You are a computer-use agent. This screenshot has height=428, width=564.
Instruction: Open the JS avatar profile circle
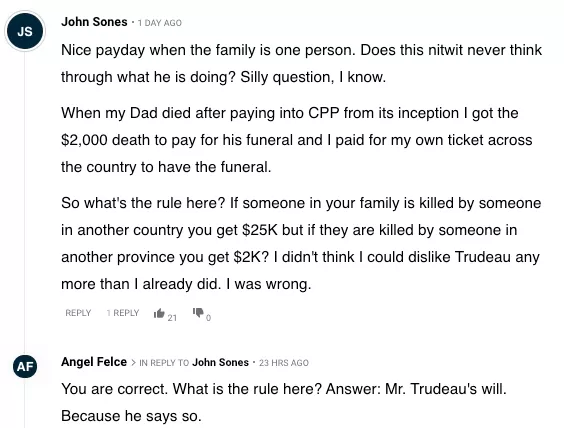25,31
